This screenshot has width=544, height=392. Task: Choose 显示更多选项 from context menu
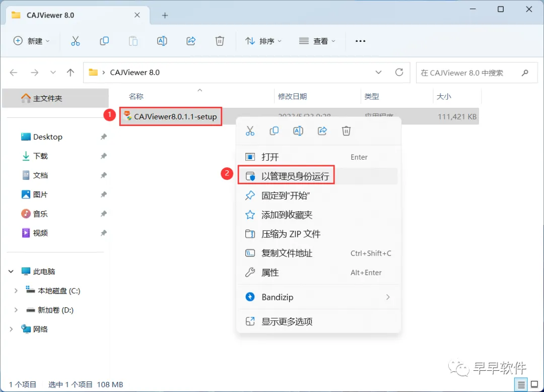(318, 321)
